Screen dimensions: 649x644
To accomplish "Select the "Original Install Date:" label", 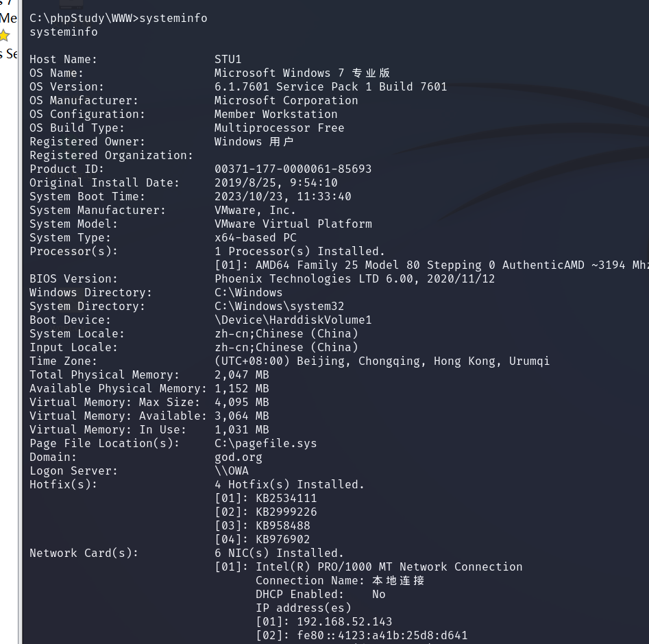I will click(104, 182).
